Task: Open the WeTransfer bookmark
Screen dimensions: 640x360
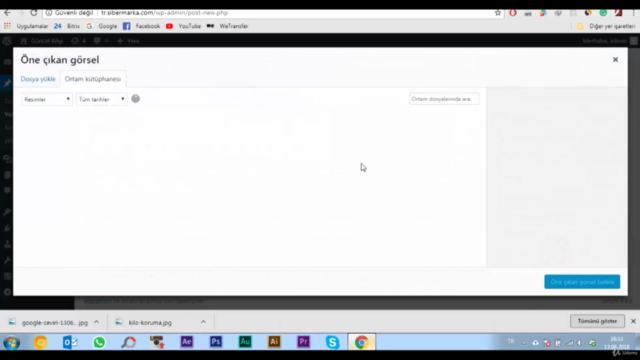Action: (x=227, y=26)
